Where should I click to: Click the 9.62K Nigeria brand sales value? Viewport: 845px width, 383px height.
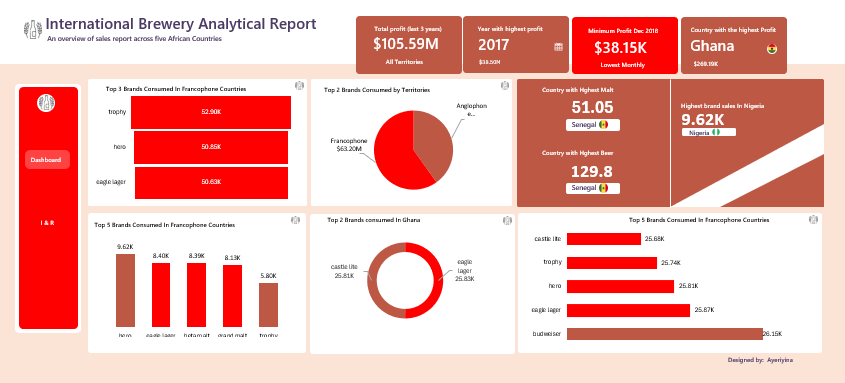(702, 119)
